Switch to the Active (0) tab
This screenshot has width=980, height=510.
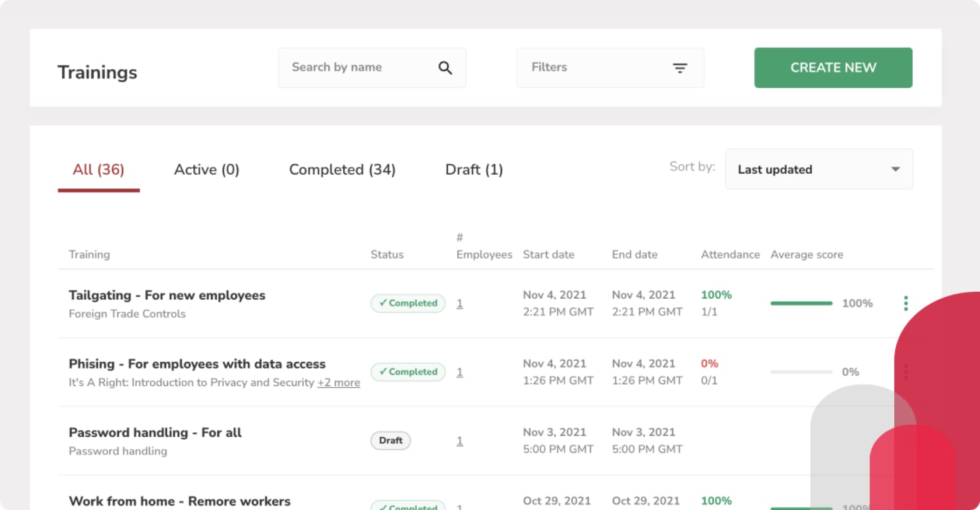click(207, 170)
